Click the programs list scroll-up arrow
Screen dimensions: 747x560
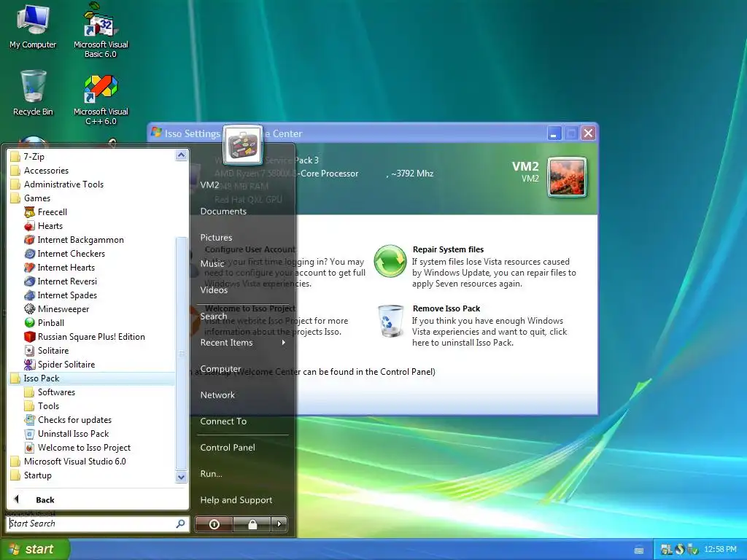(181, 155)
